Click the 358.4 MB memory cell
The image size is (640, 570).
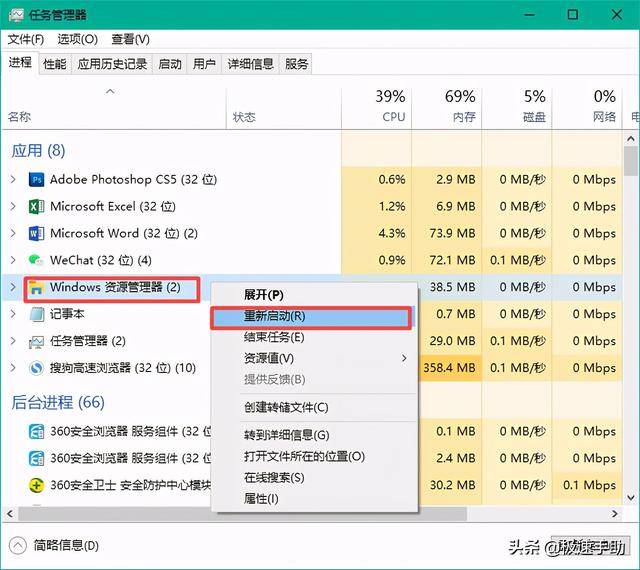[x=449, y=368]
